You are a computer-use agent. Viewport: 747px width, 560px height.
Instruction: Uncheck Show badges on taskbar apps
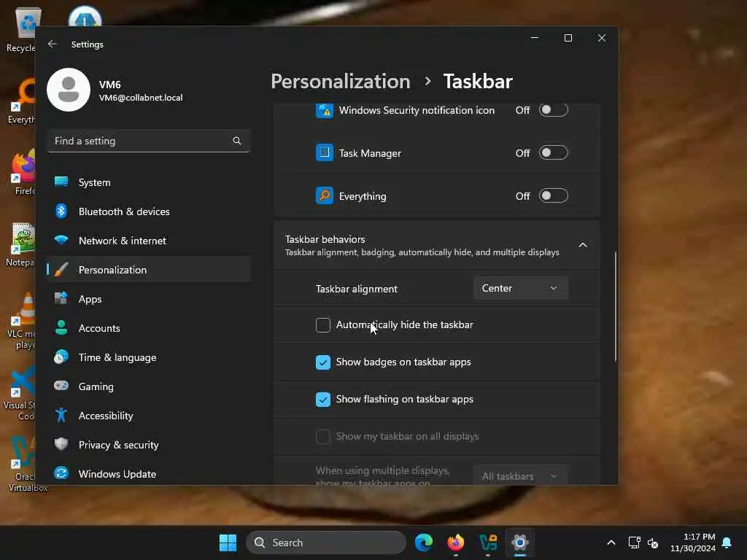(x=323, y=362)
